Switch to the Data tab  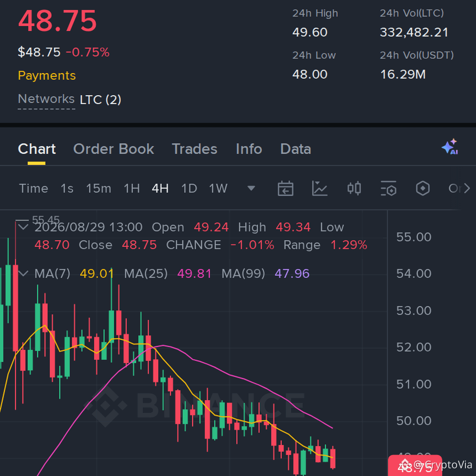click(x=296, y=149)
